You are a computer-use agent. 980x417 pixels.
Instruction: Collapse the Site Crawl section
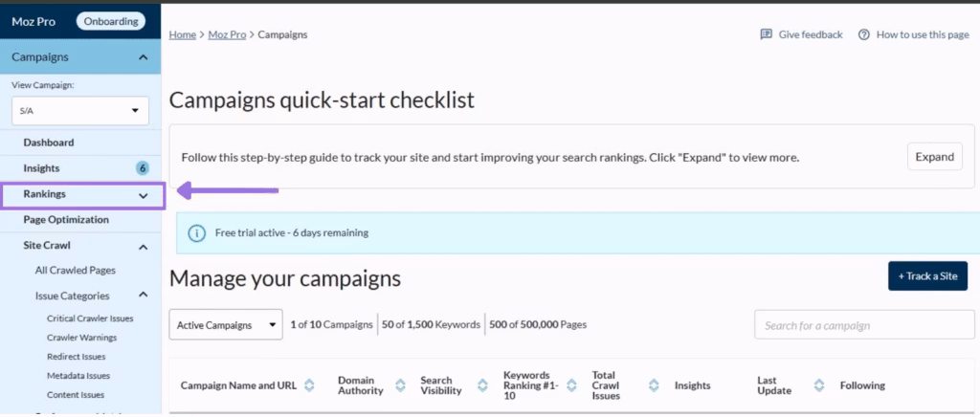[144, 247]
